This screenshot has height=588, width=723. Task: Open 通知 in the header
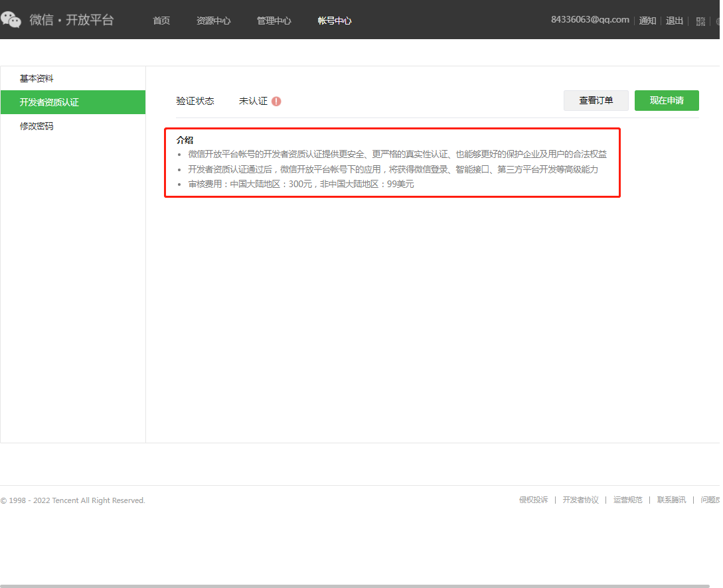click(647, 21)
